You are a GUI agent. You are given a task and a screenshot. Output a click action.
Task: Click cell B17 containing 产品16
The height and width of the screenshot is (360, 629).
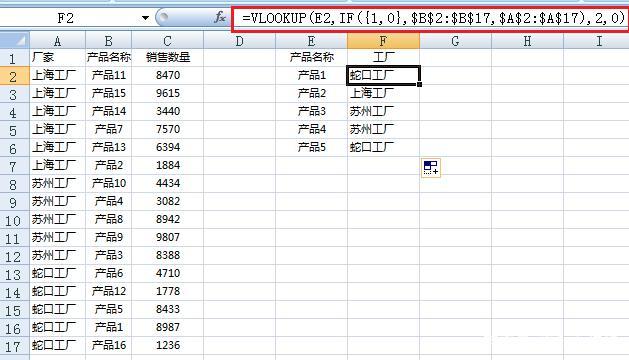108,345
